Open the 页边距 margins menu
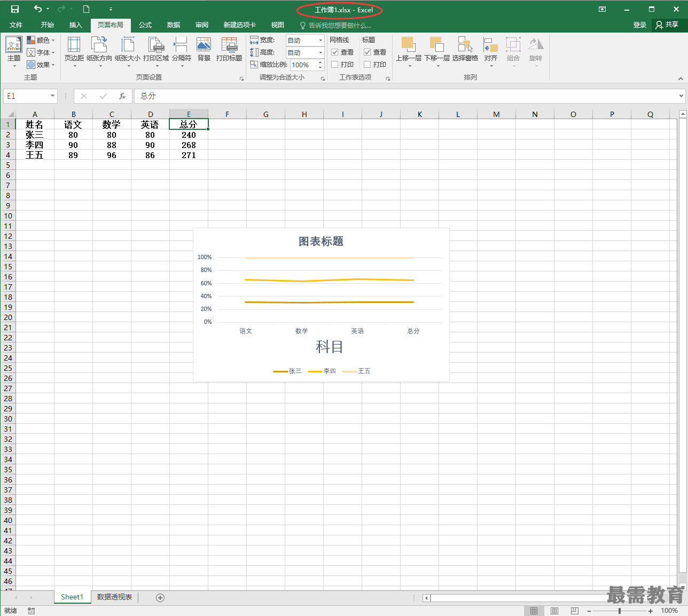 click(x=74, y=52)
